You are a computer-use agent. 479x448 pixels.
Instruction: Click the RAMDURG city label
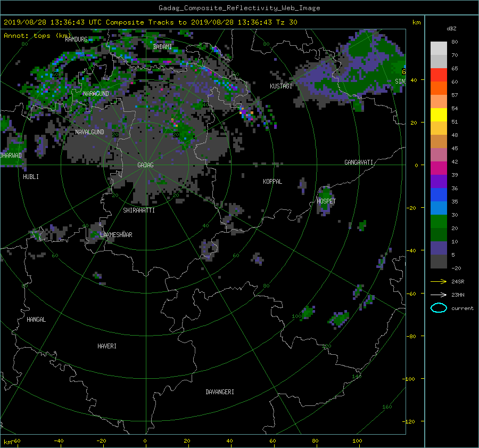click(x=76, y=39)
